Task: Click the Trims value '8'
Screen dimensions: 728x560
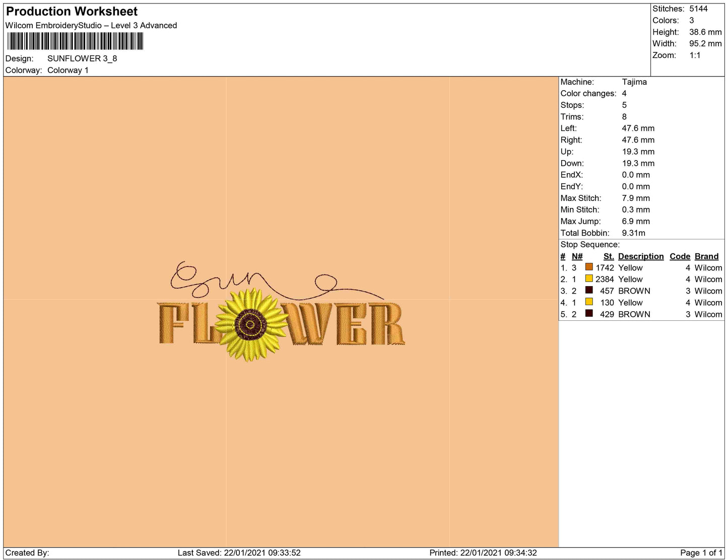Action: tap(624, 116)
